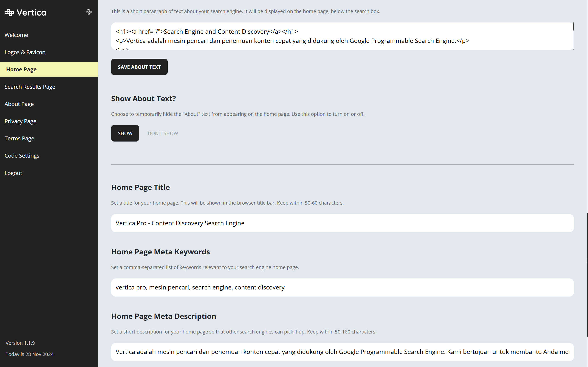Open the Search Results Page settings
This screenshot has width=588, height=367.
pyautogui.click(x=30, y=87)
